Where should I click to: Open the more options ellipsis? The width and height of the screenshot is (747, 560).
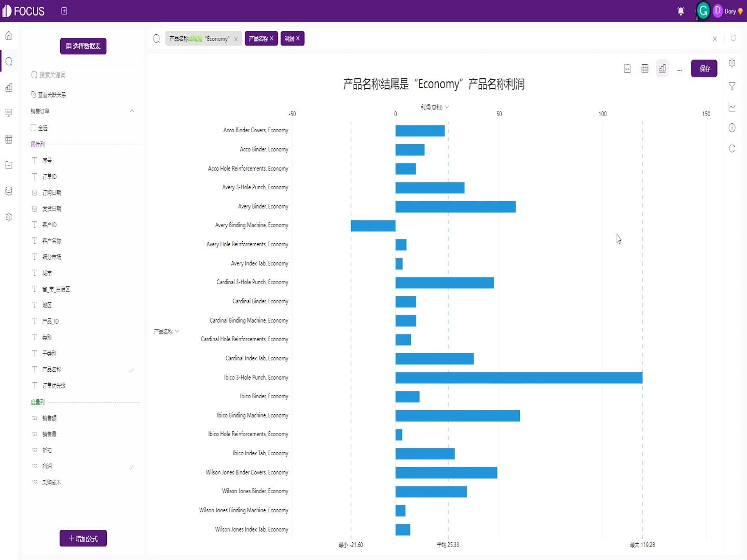pyautogui.click(x=680, y=69)
